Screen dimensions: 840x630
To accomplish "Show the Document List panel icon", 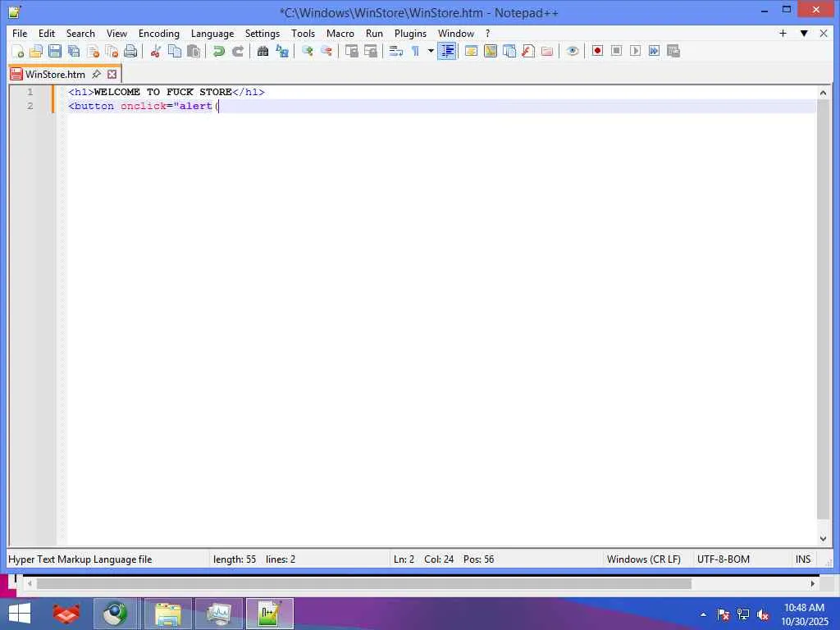I will tap(509, 52).
